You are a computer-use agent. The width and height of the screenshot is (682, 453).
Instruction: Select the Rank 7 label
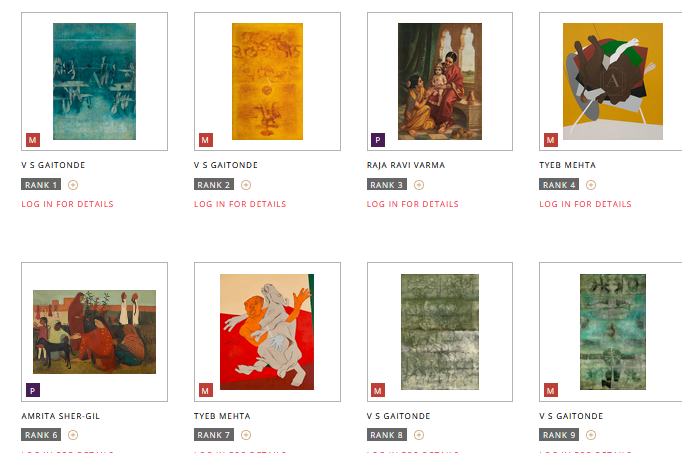click(x=214, y=435)
